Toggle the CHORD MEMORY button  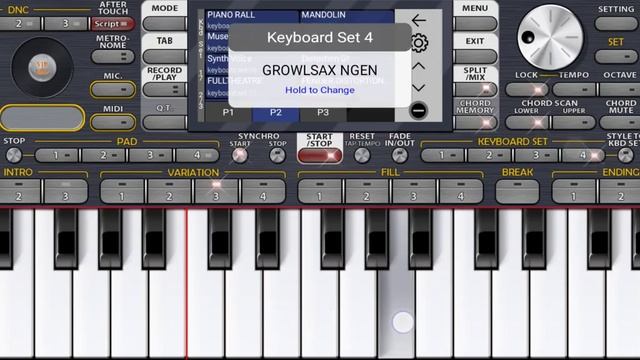(476, 123)
